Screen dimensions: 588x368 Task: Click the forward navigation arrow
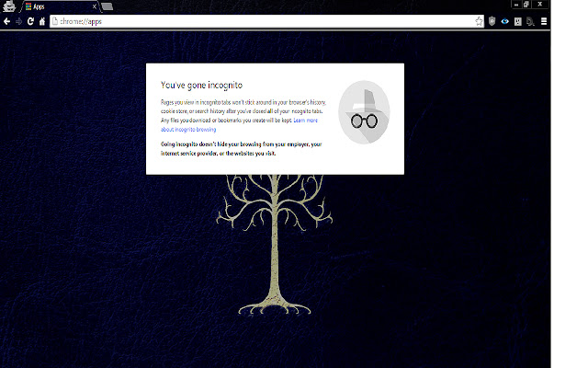coord(18,21)
